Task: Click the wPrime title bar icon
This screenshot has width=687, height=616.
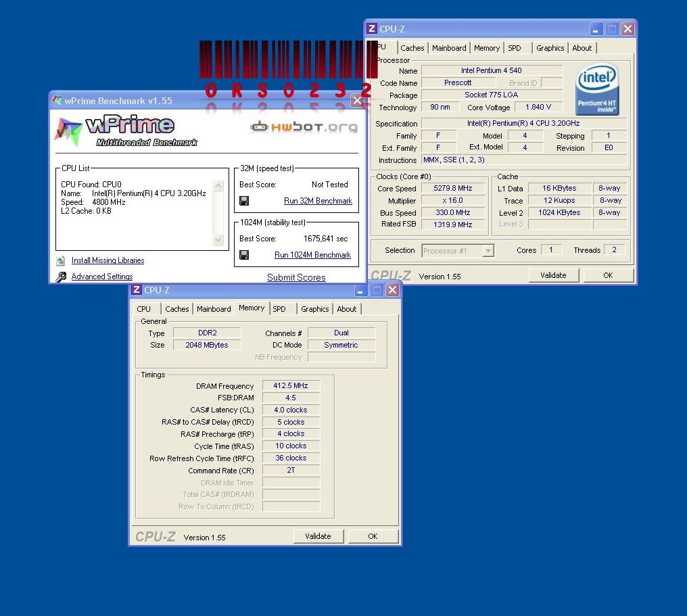Action: coord(57,100)
